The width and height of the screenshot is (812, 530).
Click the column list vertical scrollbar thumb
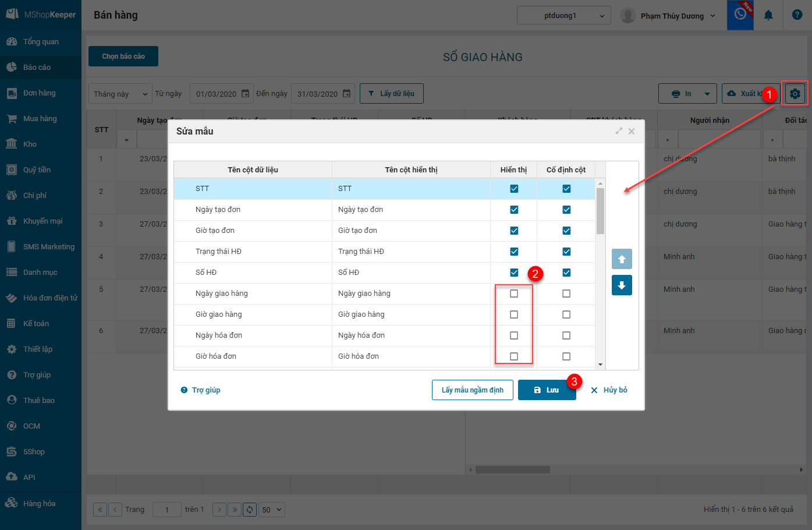coord(600,211)
